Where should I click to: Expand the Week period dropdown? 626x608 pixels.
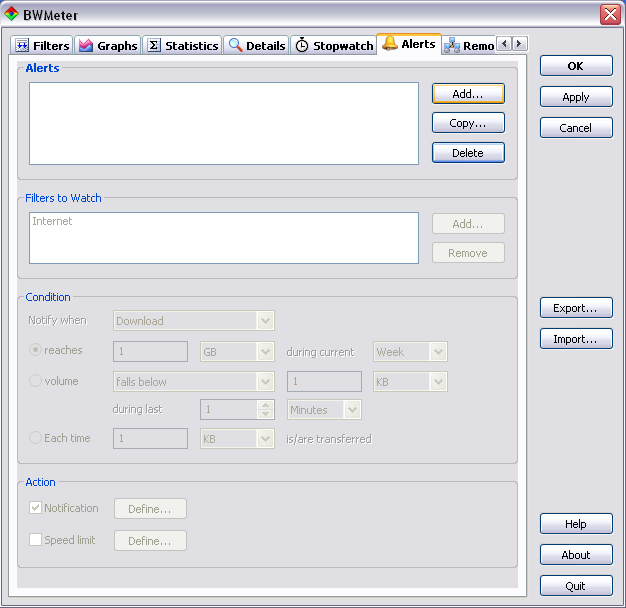point(437,352)
